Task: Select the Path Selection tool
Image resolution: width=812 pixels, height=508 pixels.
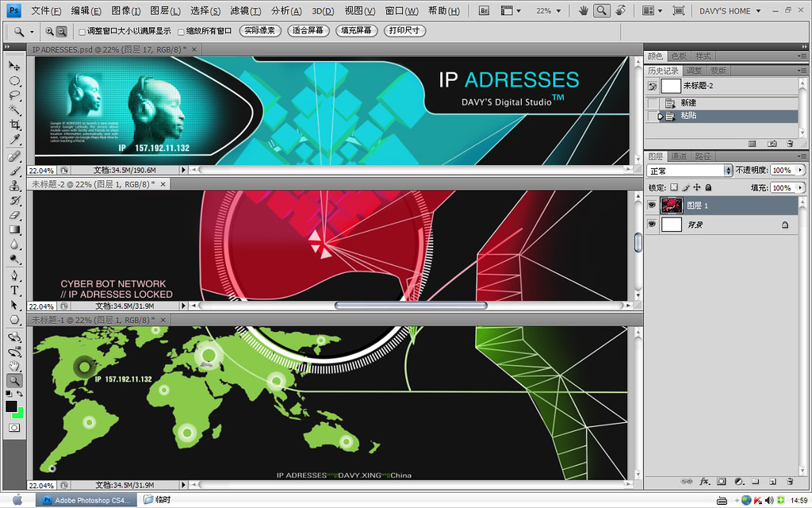Action: (x=14, y=305)
